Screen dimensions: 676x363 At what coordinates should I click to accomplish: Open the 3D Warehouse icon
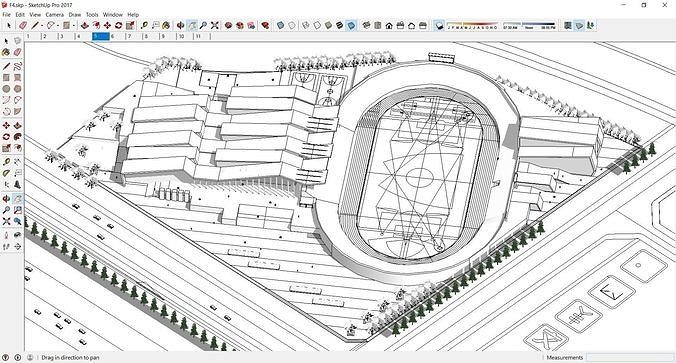(228, 26)
